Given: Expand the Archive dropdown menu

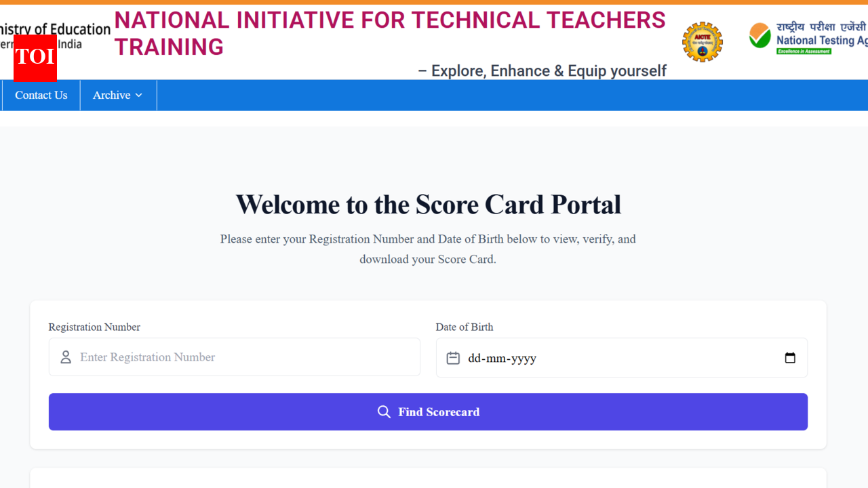Looking at the screenshot, I should tap(118, 95).
